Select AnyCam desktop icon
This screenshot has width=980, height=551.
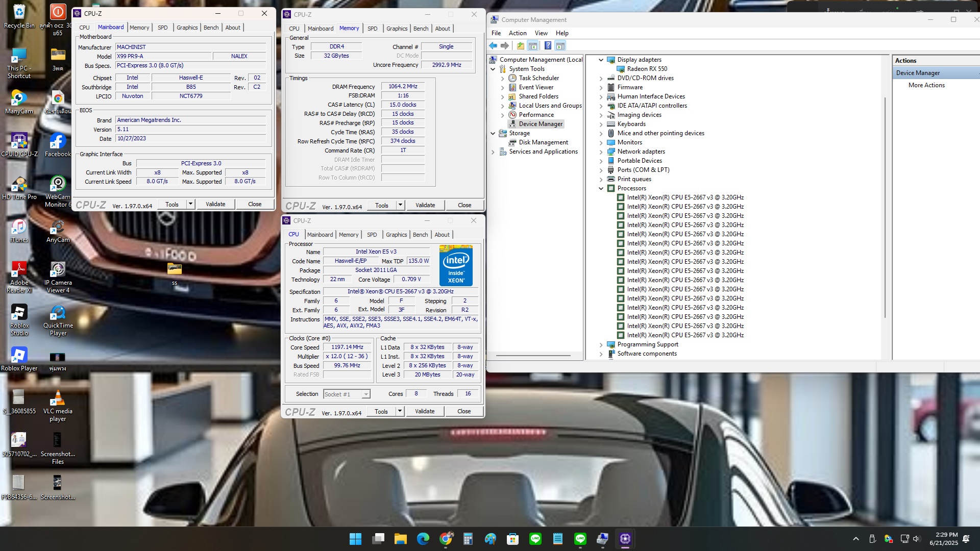click(58, 231)
